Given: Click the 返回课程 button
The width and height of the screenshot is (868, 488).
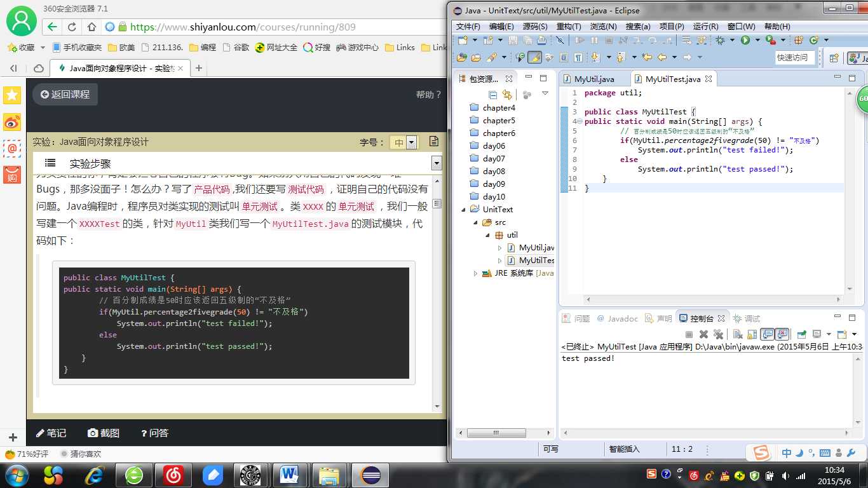Looking at the screenshot, I should [65, 94].
